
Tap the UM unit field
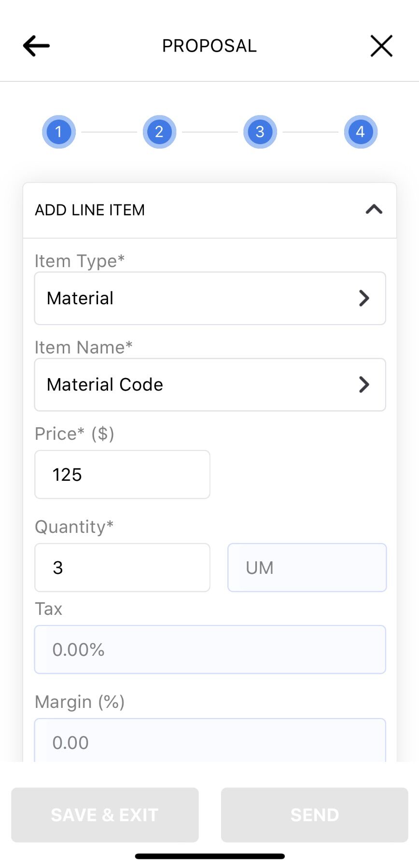click(307, 568)
